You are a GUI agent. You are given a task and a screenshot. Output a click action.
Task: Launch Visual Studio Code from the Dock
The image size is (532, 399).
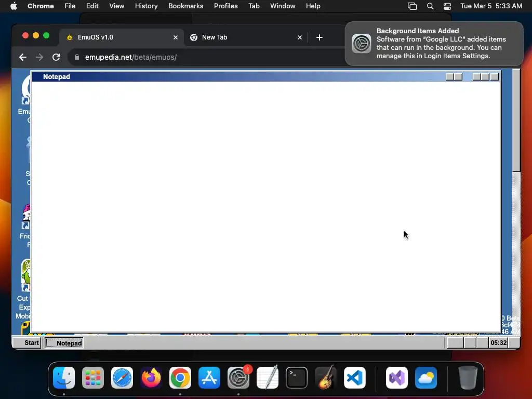coord(355,378)
